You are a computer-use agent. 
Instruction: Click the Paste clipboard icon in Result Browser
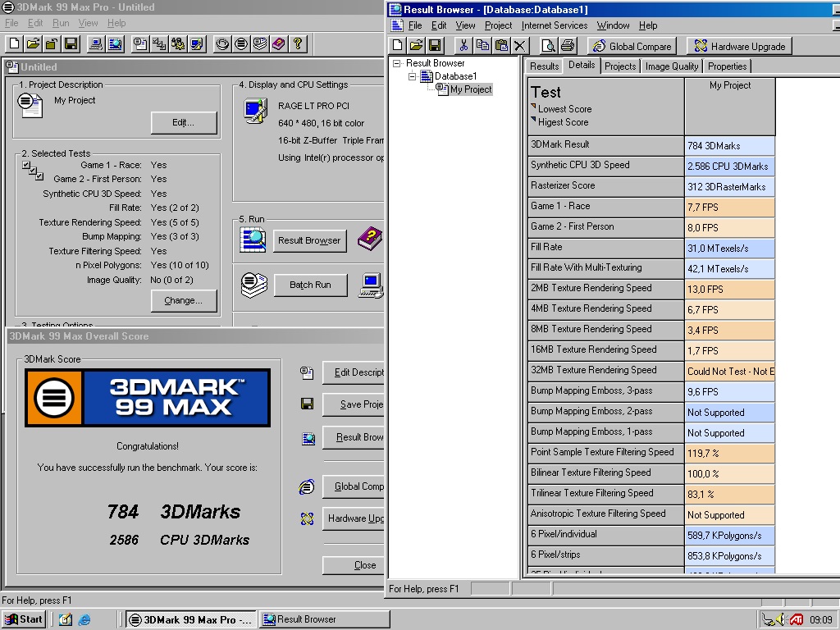[501, 46]
